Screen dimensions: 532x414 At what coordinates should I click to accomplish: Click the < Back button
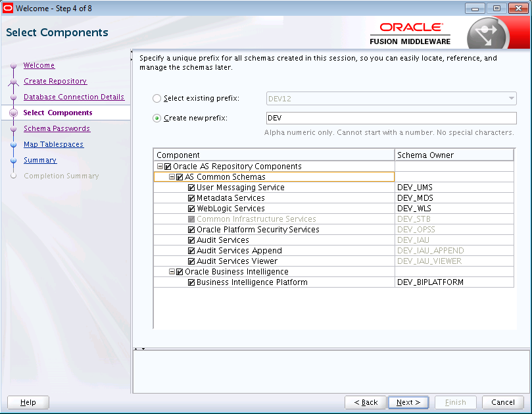point(366,402)
